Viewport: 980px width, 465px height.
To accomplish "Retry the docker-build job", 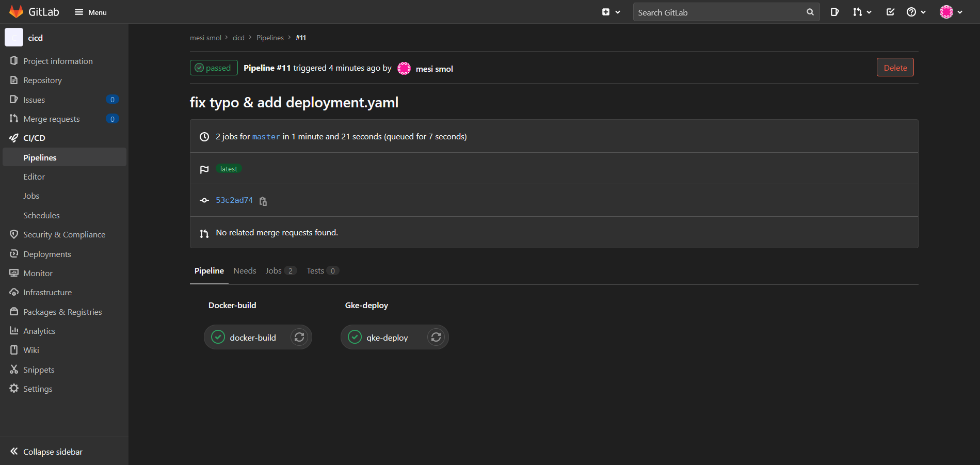I will click(x=299, y=337).
